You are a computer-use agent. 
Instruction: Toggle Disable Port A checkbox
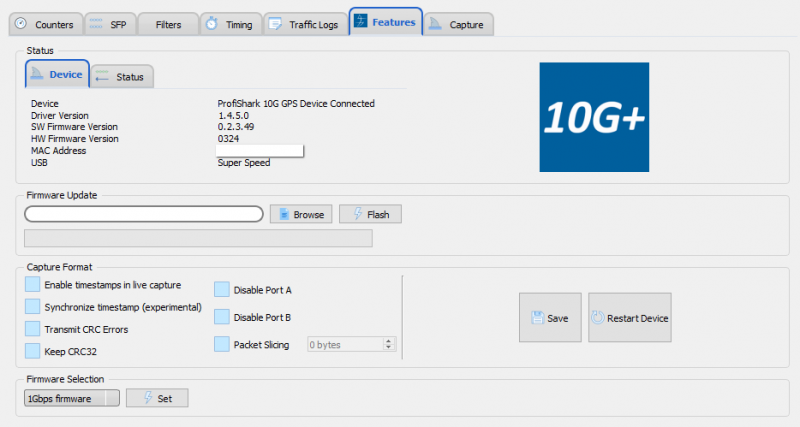(222, 290)
